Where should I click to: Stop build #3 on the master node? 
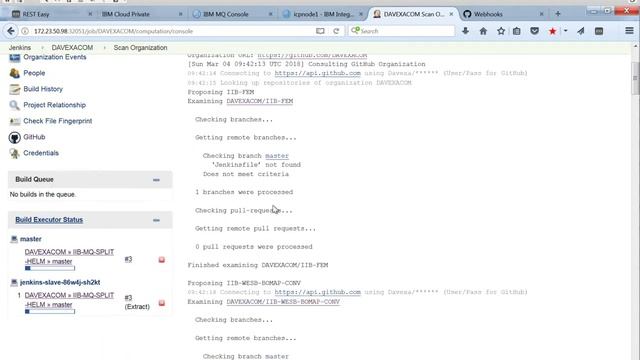(x=162, y=260)
